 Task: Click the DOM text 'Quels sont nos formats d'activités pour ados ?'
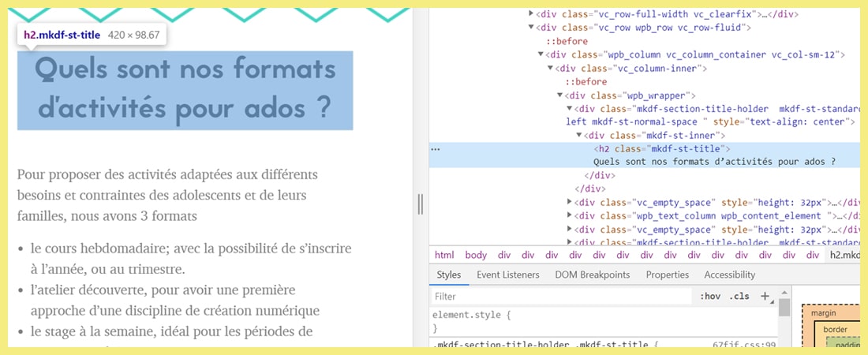(714, 163)
